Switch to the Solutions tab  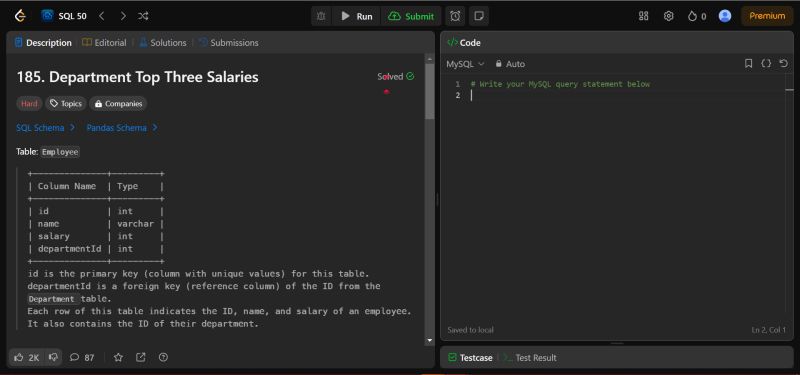[x=163, y=43]
